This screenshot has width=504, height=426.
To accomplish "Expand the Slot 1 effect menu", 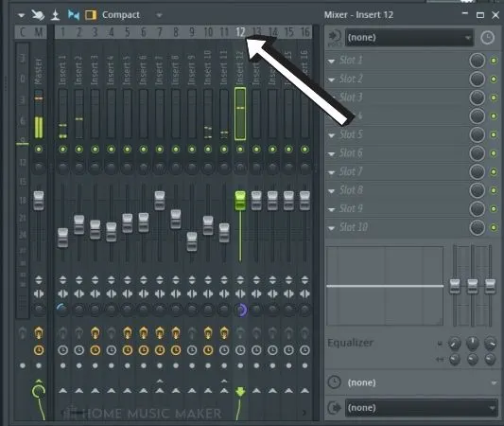I will pos(331,61).
